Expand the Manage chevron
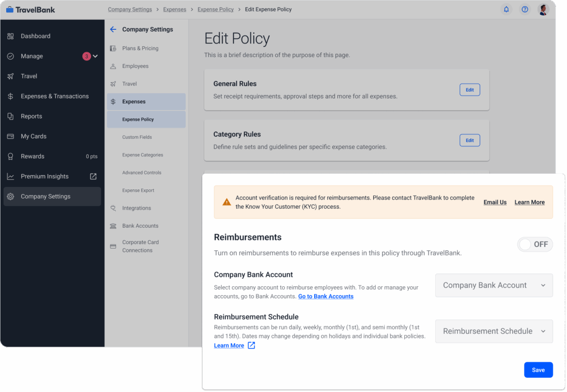 (x=95, y=56)
